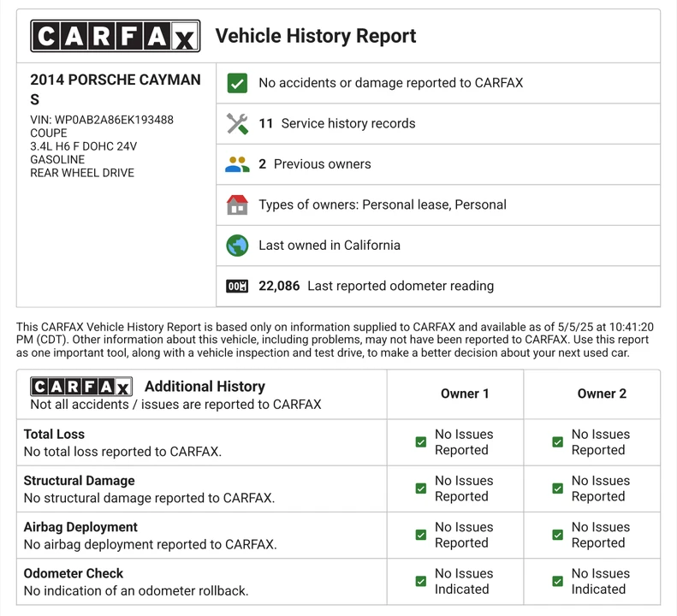Click Owner 1 Total Loss green check
The image size is (677, 616).
(420, 442)
